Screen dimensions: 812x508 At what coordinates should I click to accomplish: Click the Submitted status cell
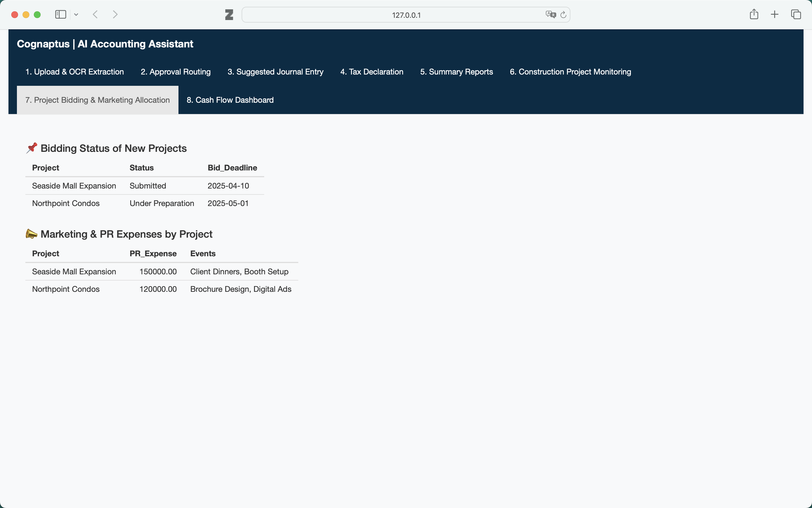(148, 186)
